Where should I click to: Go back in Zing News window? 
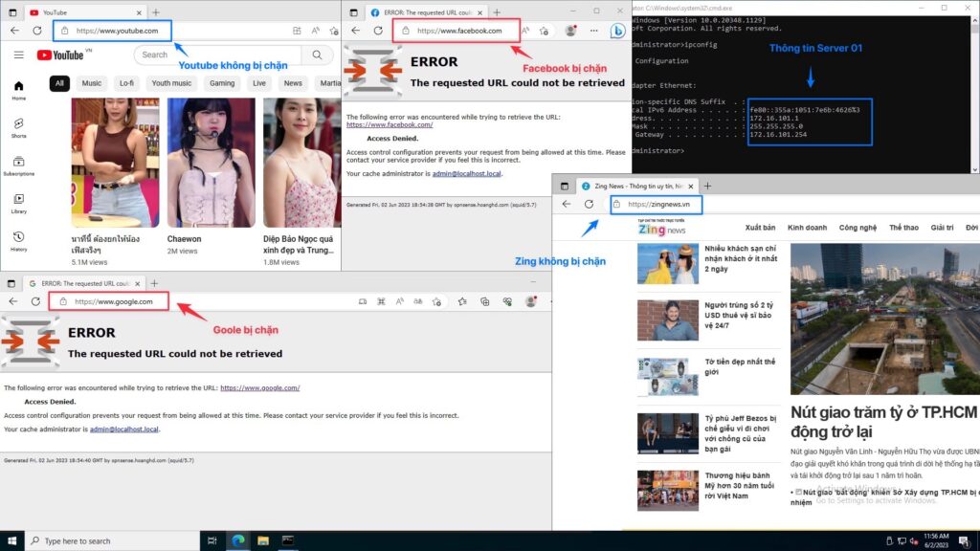pos(567,204)
